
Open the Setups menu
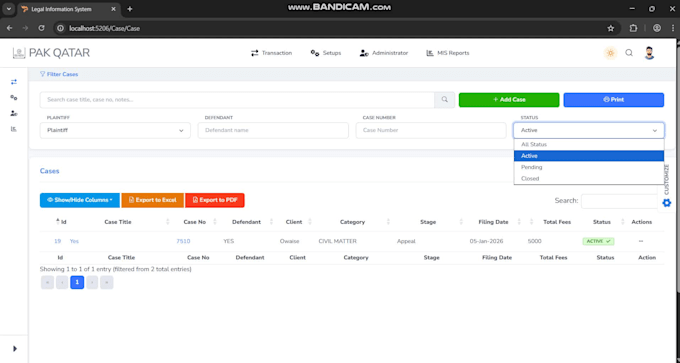[x=326, y=53]
